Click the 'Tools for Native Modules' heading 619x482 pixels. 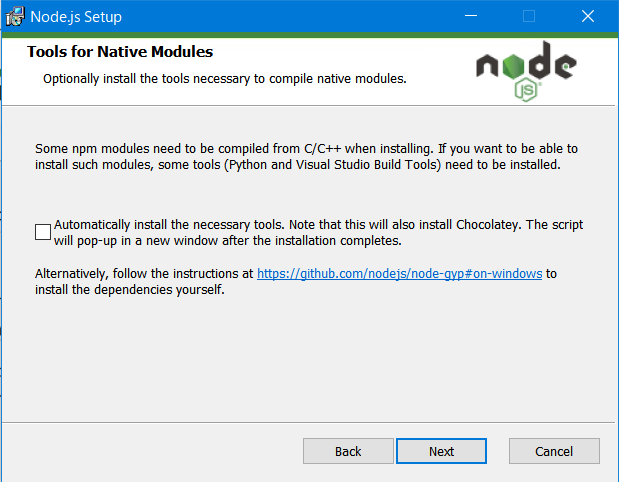pos(120,52)
